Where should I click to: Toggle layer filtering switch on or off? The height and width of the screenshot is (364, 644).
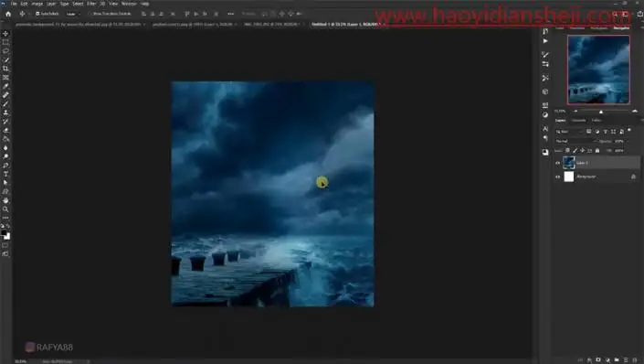(629, 131)
